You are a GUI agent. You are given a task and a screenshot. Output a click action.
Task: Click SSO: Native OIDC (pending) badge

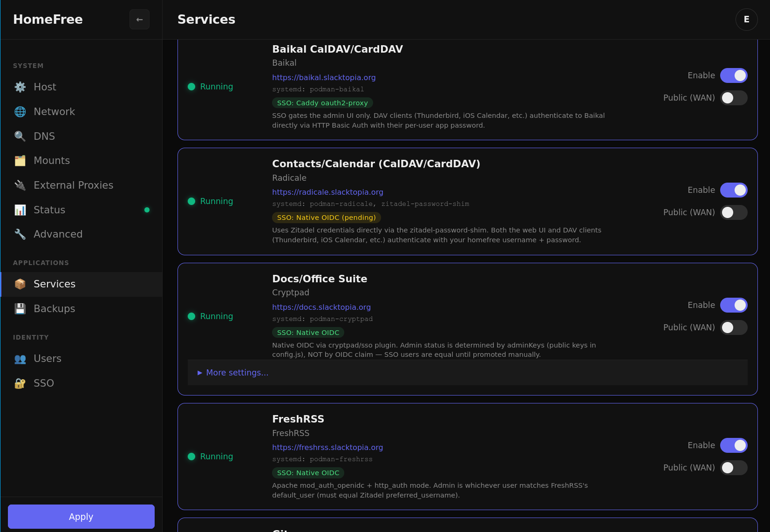point(327,218)
